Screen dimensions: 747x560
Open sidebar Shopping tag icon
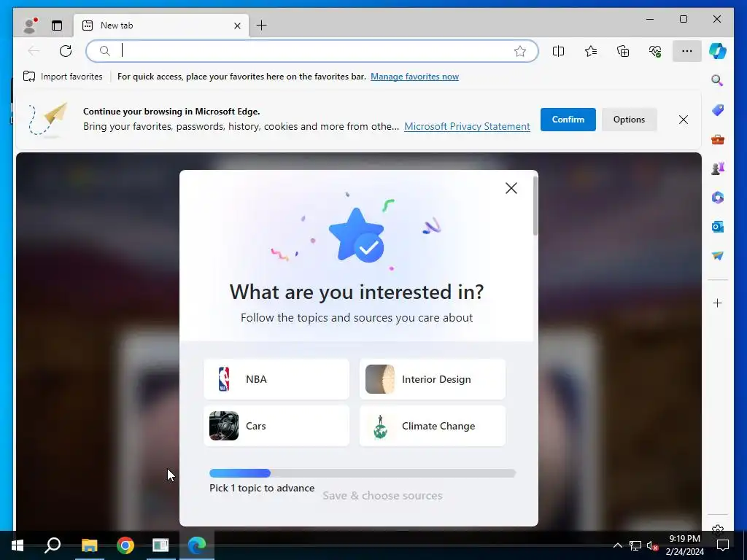(x=718, y=110)
